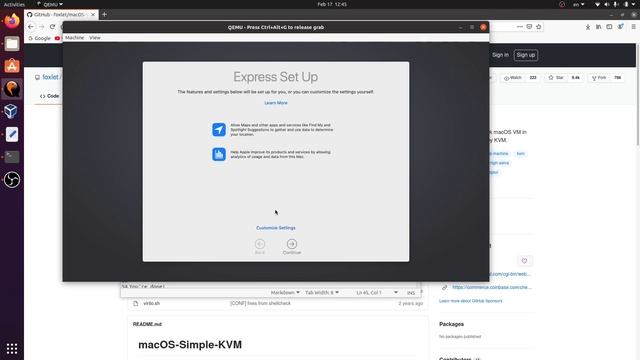Click the INS indicator in editor status bar
640x360 pixels.
click(411, 293)
